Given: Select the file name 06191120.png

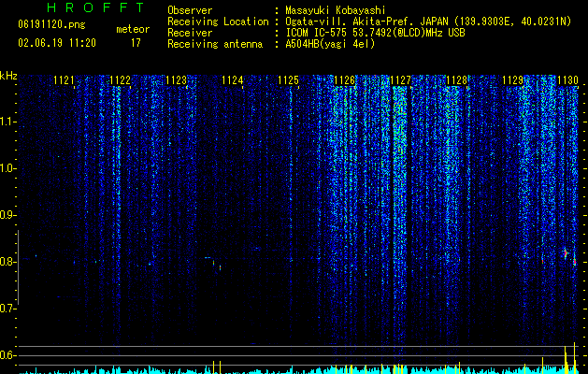Looking at the screenshot, I should coord(51,24).
